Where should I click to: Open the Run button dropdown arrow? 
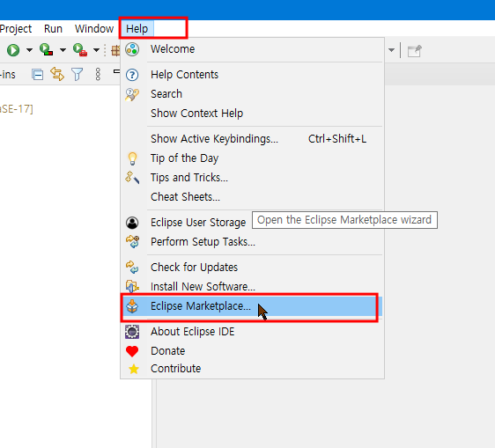pos(29,50)
